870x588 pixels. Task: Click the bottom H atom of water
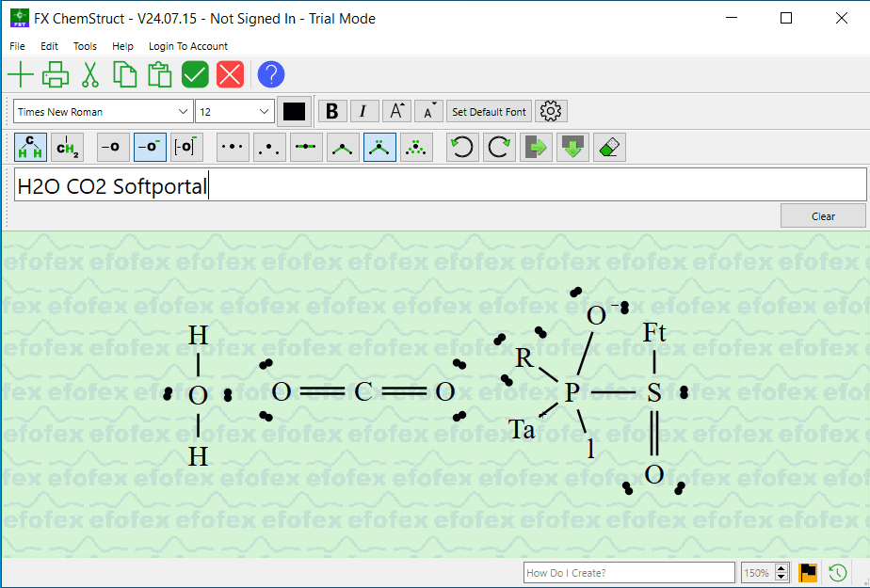click(198, 456)
